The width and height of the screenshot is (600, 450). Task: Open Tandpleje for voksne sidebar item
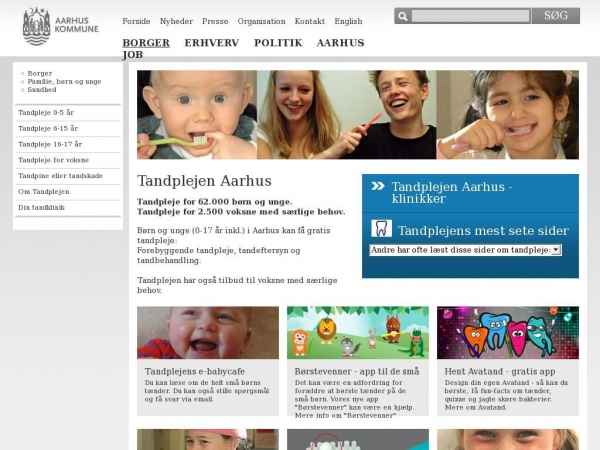point(68,160)
